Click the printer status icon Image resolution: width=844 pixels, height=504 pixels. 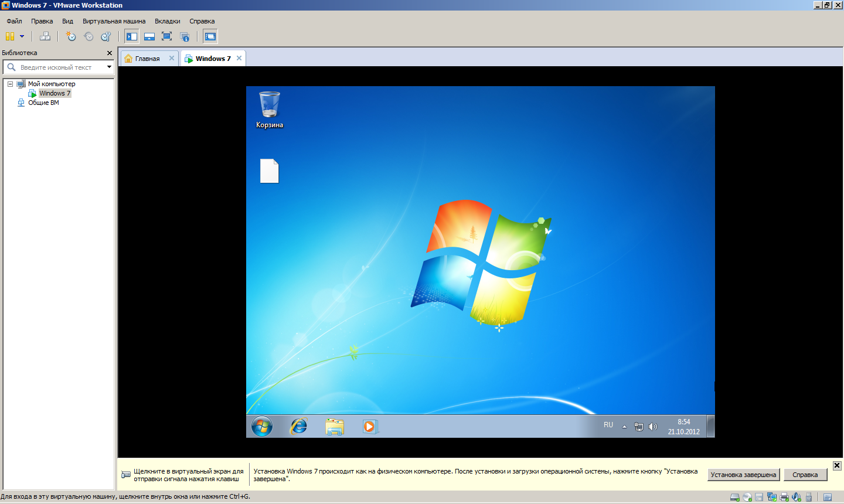(x=784, y=497)
